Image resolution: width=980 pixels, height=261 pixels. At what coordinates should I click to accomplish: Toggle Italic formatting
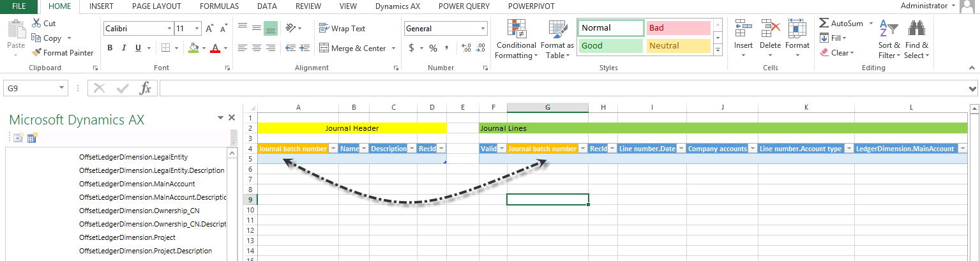coord(124,48)
